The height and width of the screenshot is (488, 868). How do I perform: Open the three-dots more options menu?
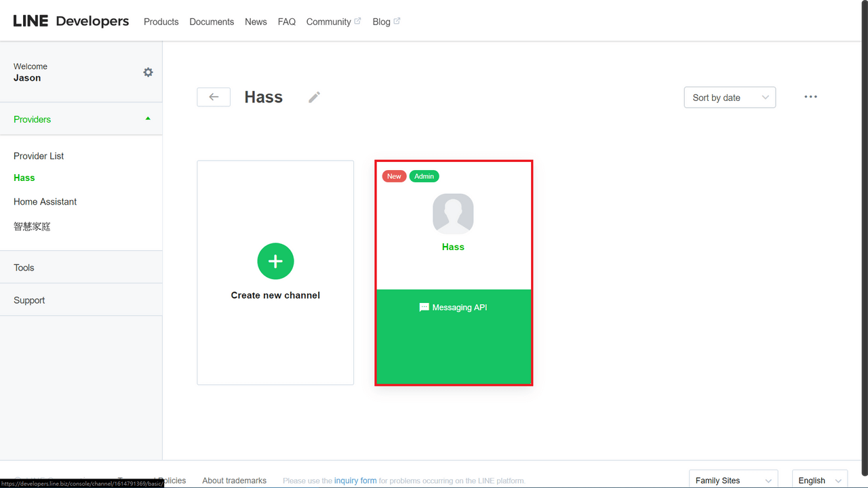[x=810, y=97]
